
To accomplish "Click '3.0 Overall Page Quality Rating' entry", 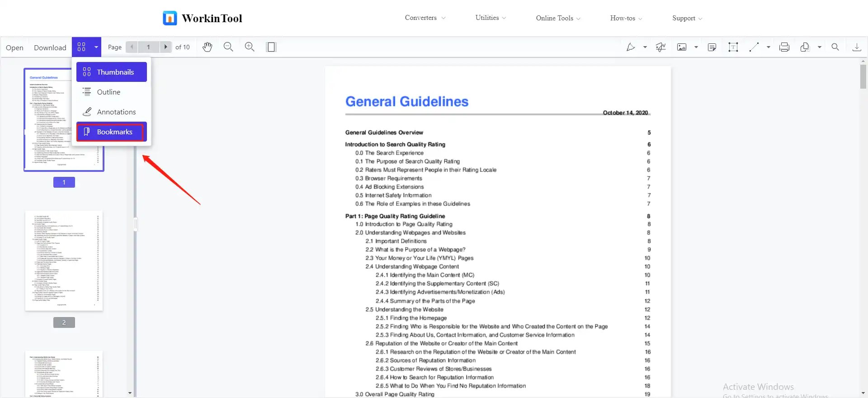I will tap(395, 394).
